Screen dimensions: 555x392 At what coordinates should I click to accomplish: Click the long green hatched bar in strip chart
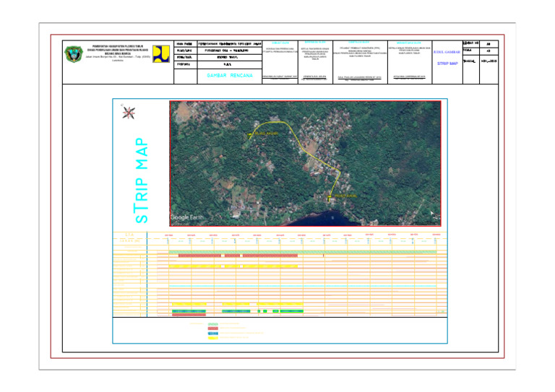pyautogui.click(x=303, y=252)
